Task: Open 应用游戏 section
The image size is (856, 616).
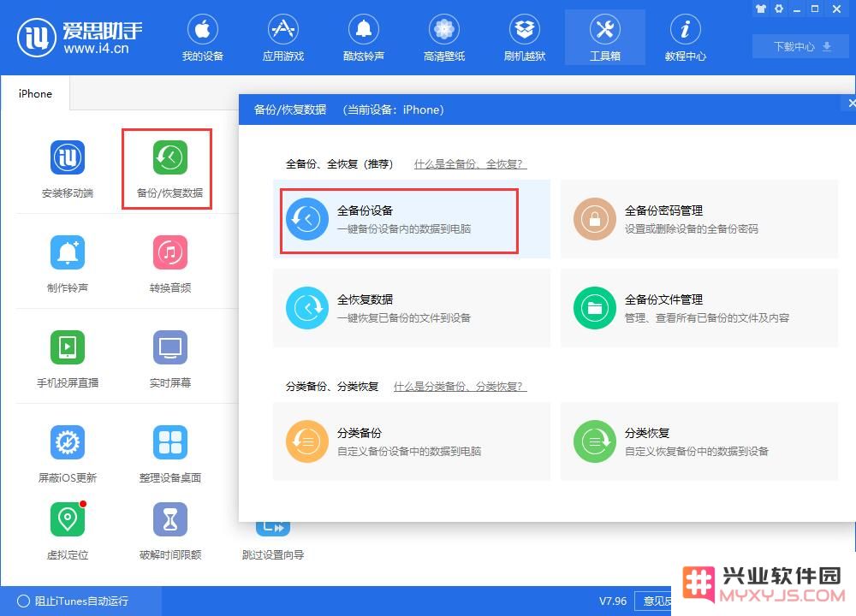Action: pos(282,38)
